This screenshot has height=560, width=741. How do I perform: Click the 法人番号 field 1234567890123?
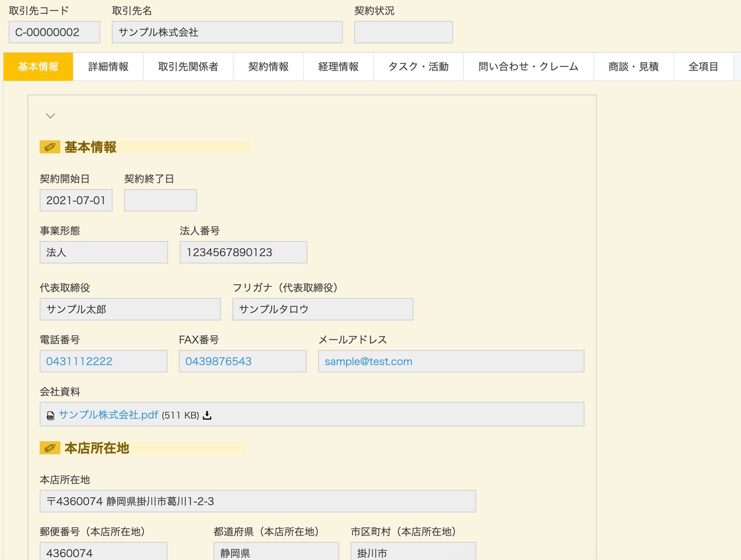(x=244, y=252)
